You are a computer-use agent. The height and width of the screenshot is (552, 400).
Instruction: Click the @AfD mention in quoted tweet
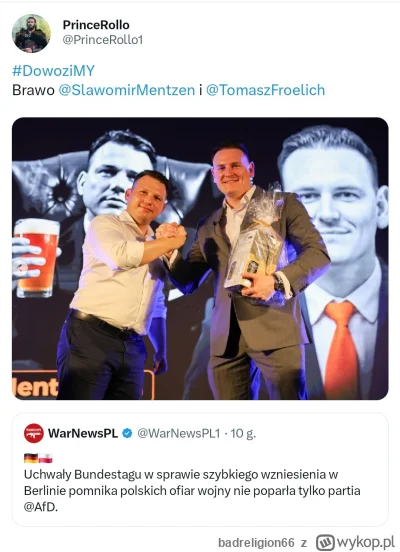[40, 507]
